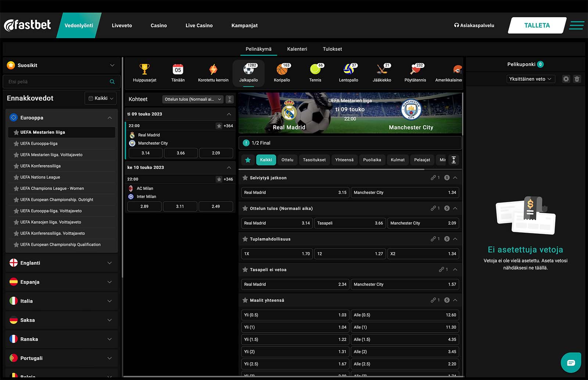Click the fastbet logo
The width and height of the screenshot is (588, 380).
(x=28, y=25)
